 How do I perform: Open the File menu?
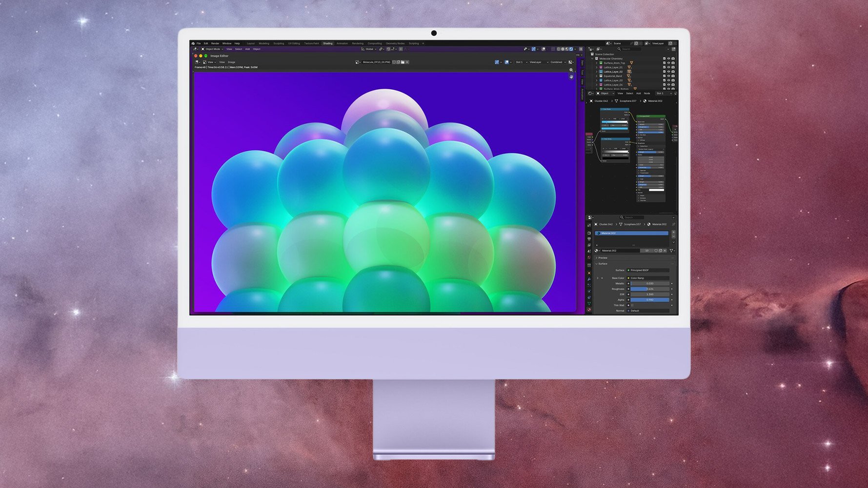[x=199, y=43]
